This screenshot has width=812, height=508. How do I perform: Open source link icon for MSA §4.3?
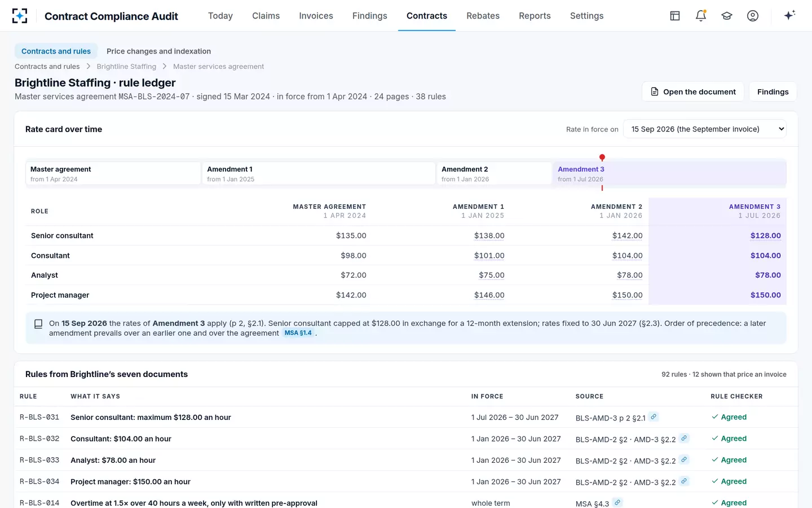[x=617, y=502]
